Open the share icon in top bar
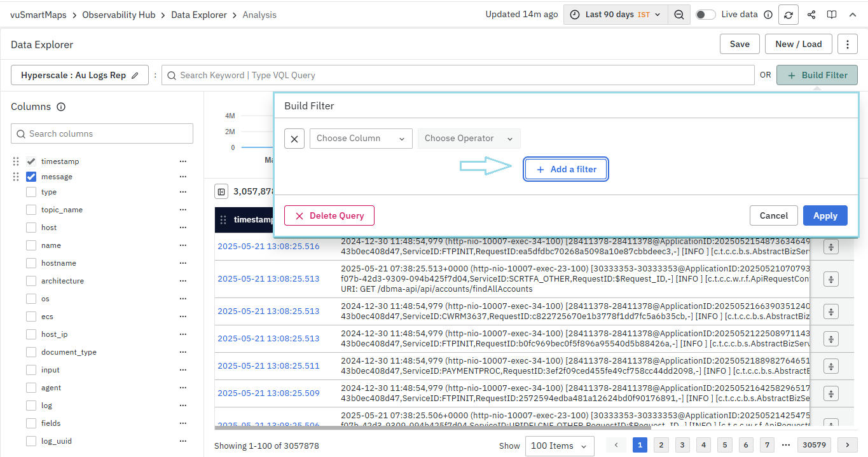Viewport: 868px width, 457px height. point(811,15)
